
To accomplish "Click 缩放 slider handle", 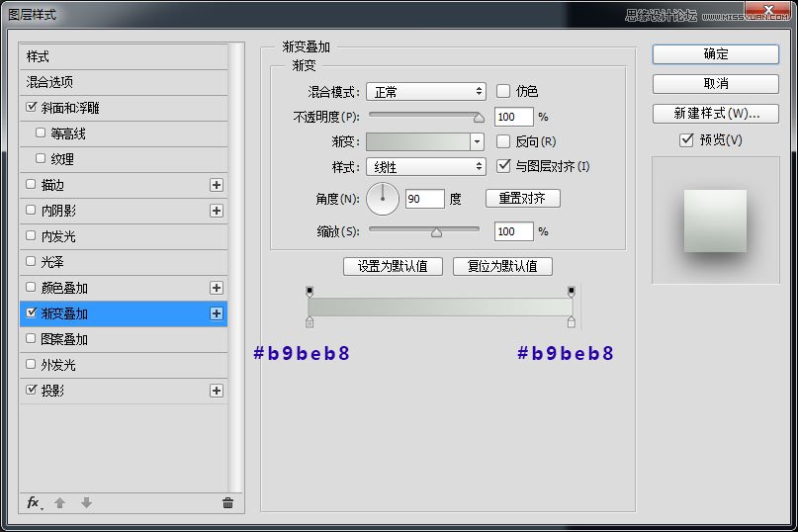I will pos(436,232).
